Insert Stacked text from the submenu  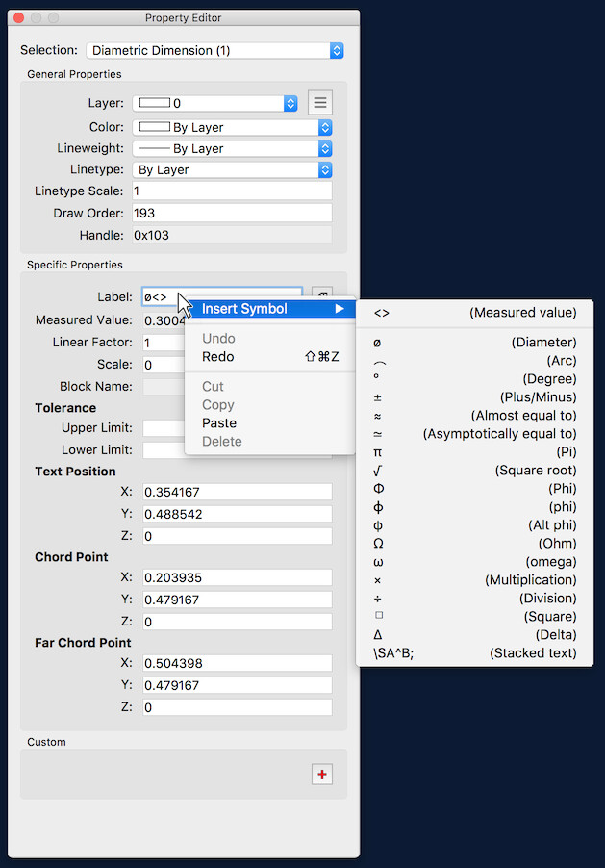pyautogui.click(x=475, y=653)
